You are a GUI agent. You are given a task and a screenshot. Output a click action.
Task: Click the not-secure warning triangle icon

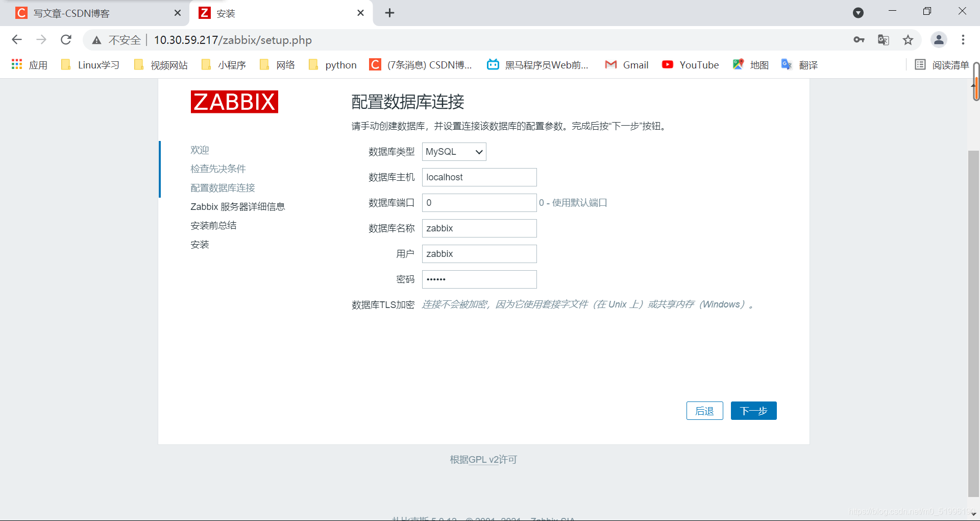tap(96, 40)
